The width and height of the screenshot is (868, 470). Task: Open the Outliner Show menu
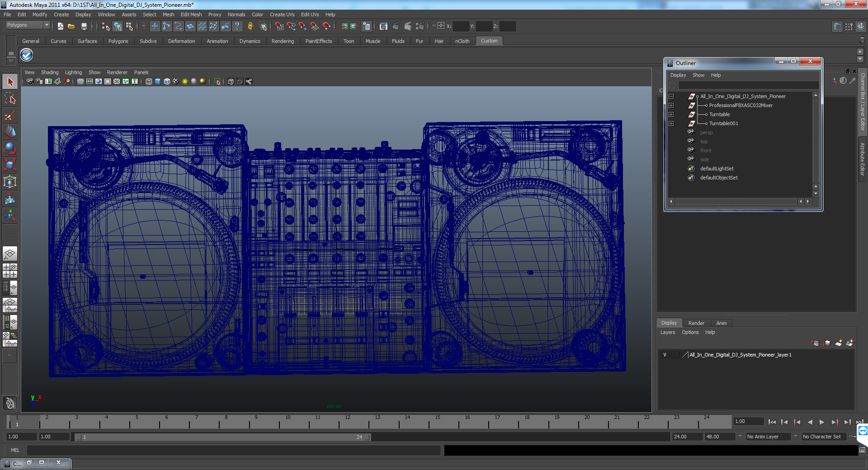pos(698,75)
